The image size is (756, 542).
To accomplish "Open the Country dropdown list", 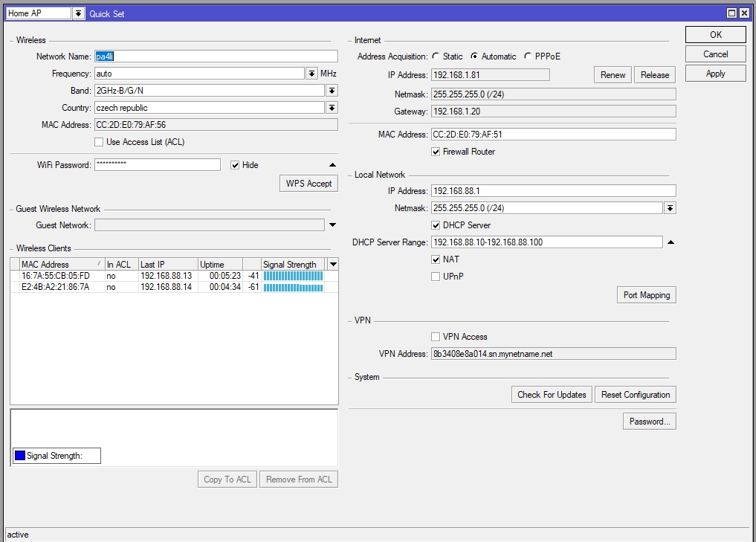I will (332, 108).
